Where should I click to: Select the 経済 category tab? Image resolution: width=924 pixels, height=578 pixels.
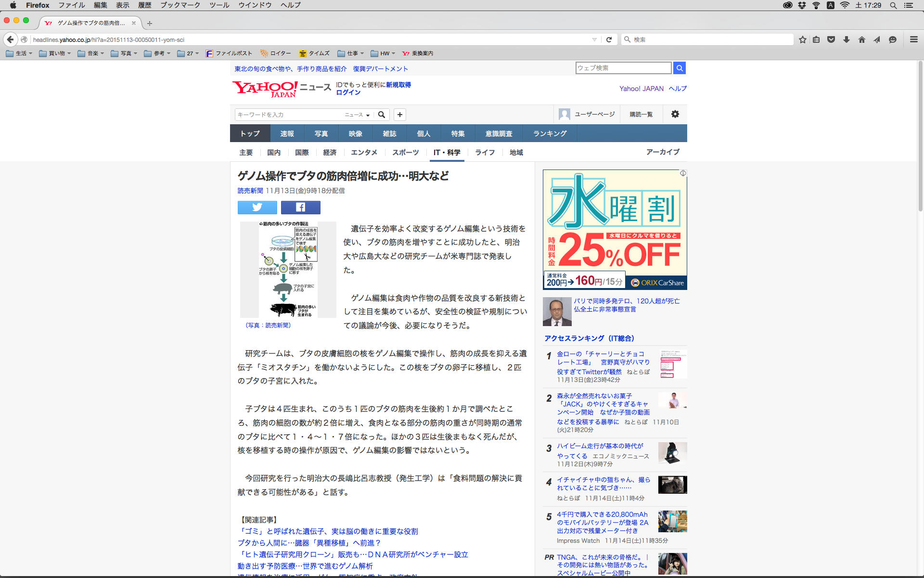tap(330, 152)
